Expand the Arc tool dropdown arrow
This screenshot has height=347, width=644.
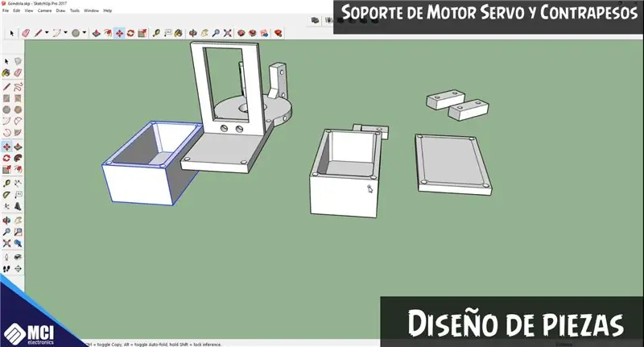66,32
